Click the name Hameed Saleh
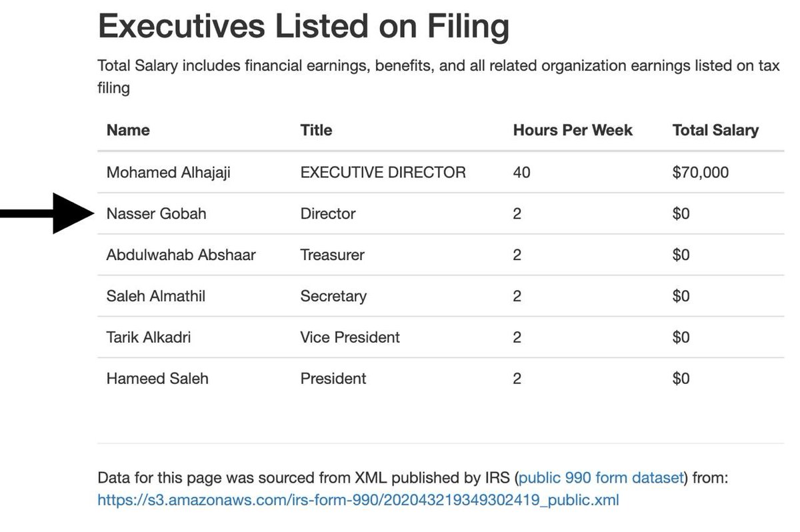 157,379
